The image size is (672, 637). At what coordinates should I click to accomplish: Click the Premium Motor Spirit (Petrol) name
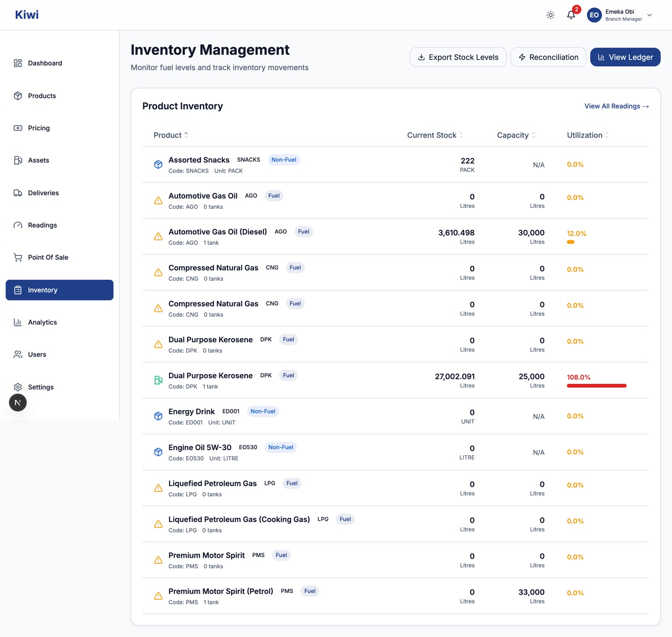221,591
